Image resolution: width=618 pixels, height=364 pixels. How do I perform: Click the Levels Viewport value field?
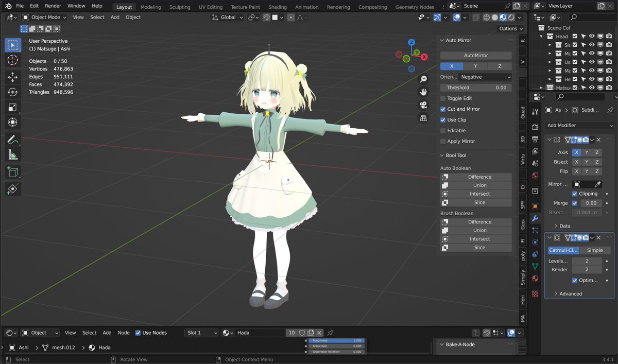pyautogui.click(x=587, y=261)
